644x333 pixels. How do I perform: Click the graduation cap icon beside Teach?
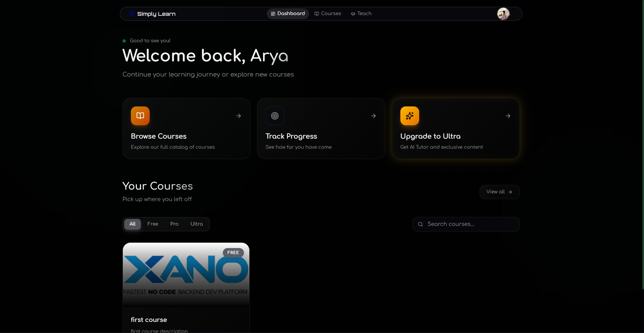[353, 14]
